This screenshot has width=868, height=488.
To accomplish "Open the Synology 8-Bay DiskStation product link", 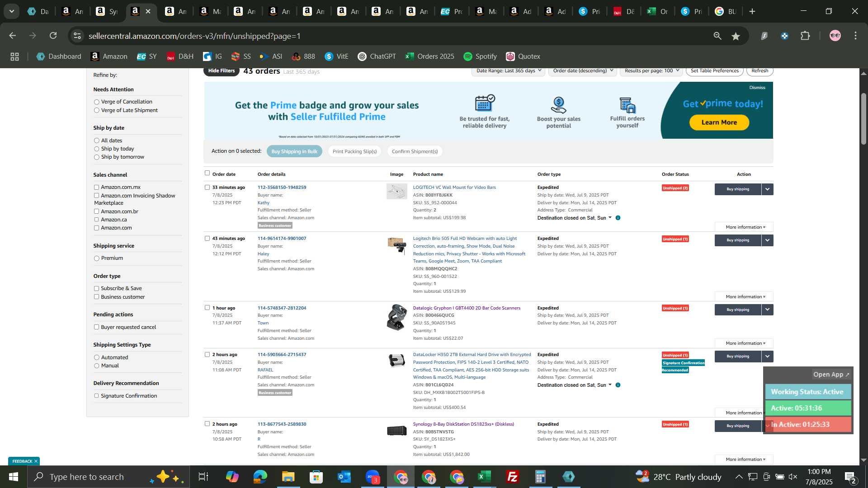I will pos(463,424).
